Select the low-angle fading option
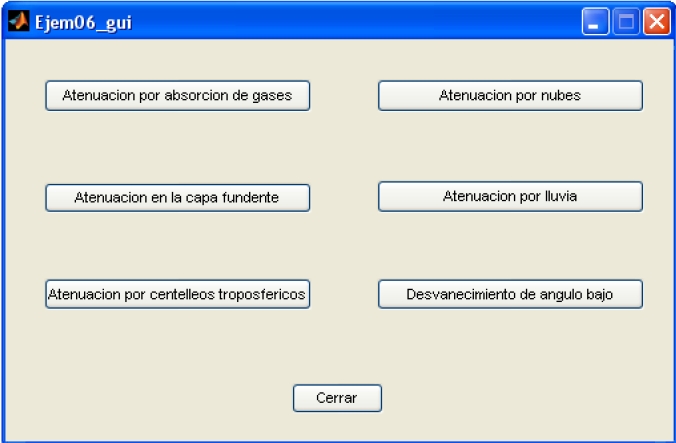676x443 pixels. point(510,294)
